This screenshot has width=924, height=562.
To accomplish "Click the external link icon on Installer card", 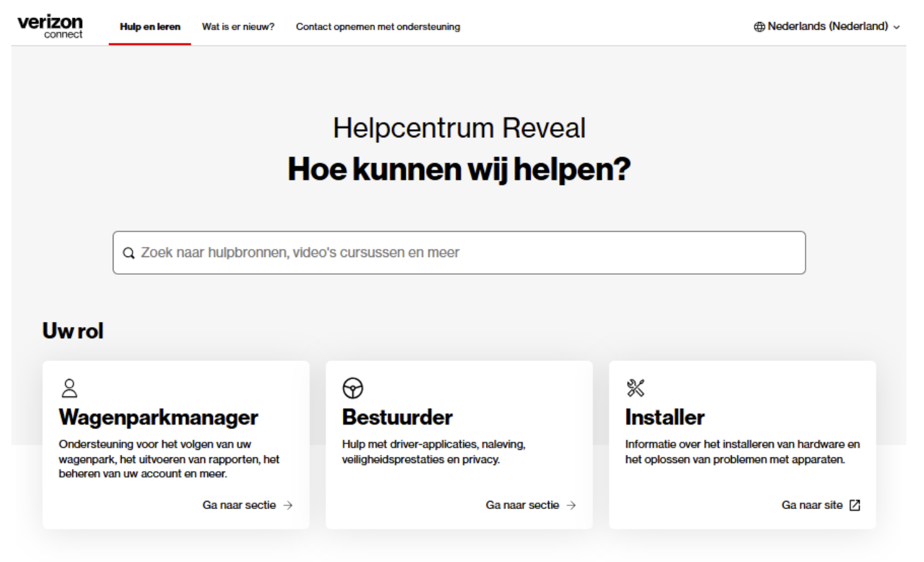I will [x=855, y=505].
